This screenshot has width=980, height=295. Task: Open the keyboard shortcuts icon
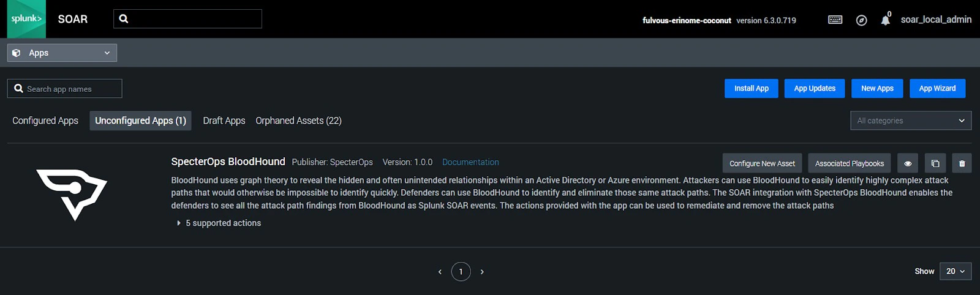835,20
